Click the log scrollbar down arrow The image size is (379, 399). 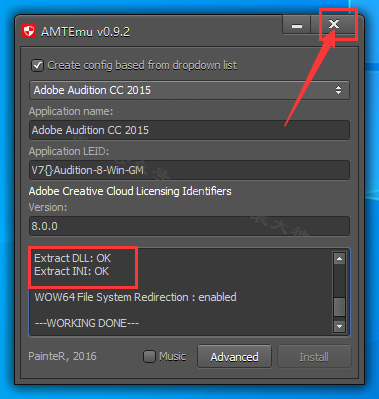(x=339, y=326)
